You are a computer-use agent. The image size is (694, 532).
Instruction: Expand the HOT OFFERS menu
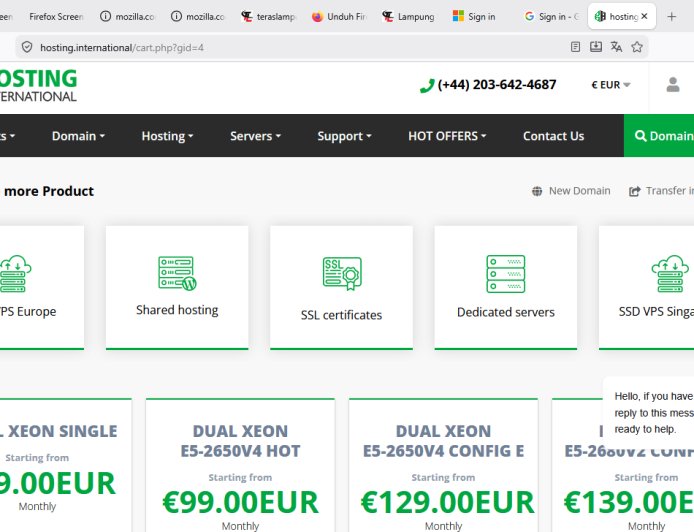point(447,136)
